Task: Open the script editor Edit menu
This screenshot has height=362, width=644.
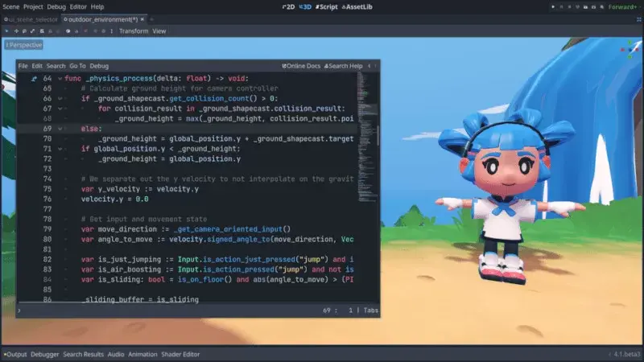Action: tap(37, 66)
